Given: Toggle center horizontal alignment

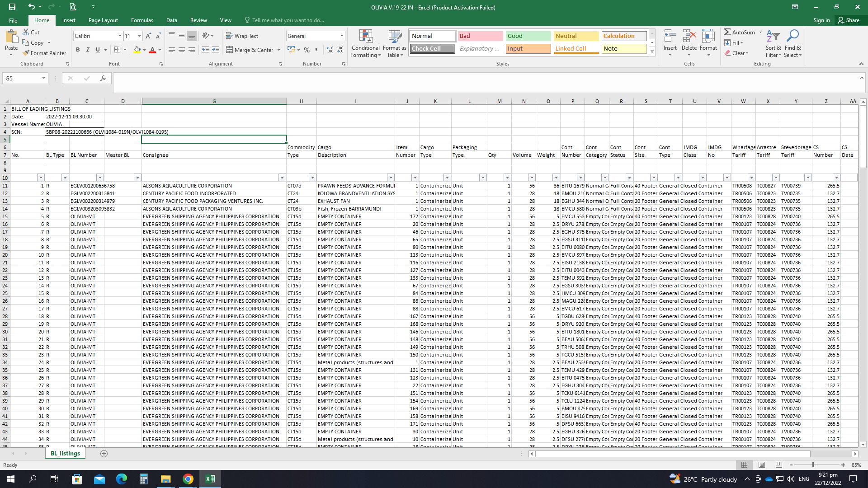Looking at the screenshot, I should click(x=182, y=50).
